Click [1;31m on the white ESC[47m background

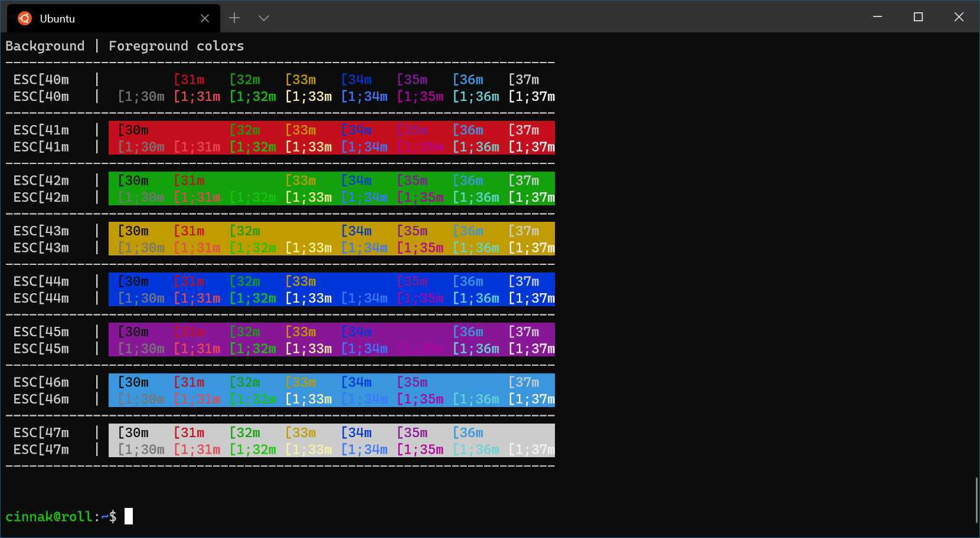(197, 450)
